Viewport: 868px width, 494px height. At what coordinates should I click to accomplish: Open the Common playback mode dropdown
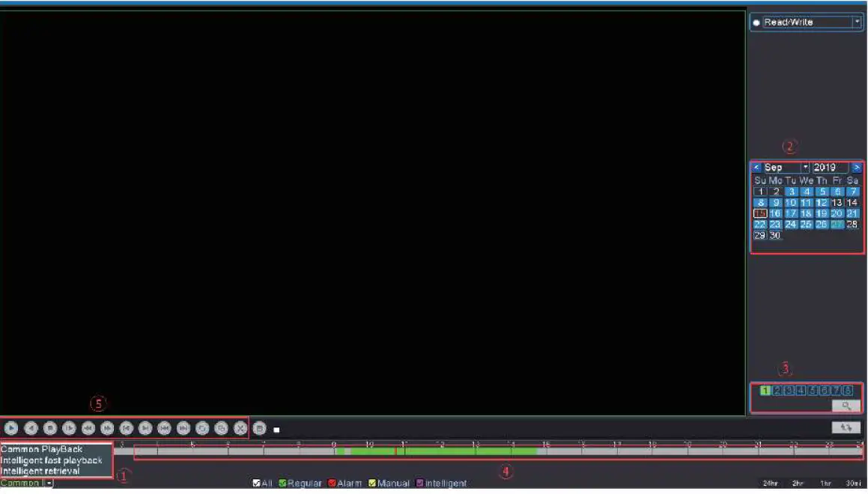click(49, 483)
